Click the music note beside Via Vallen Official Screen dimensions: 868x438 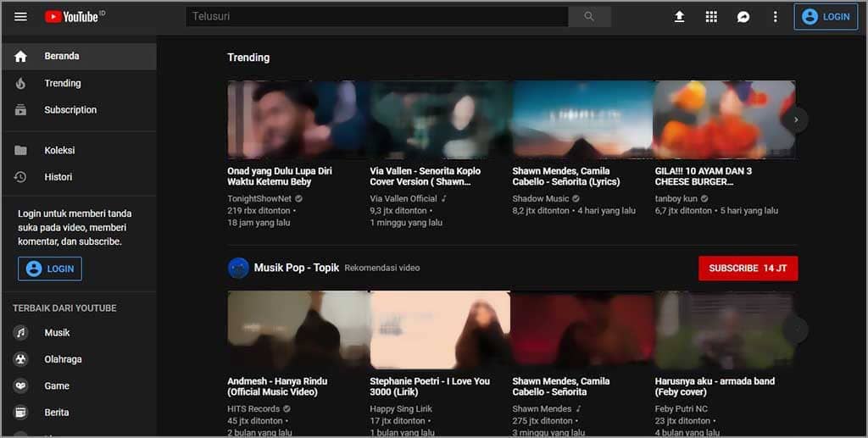pyautogui.click(x=444, y=198)
